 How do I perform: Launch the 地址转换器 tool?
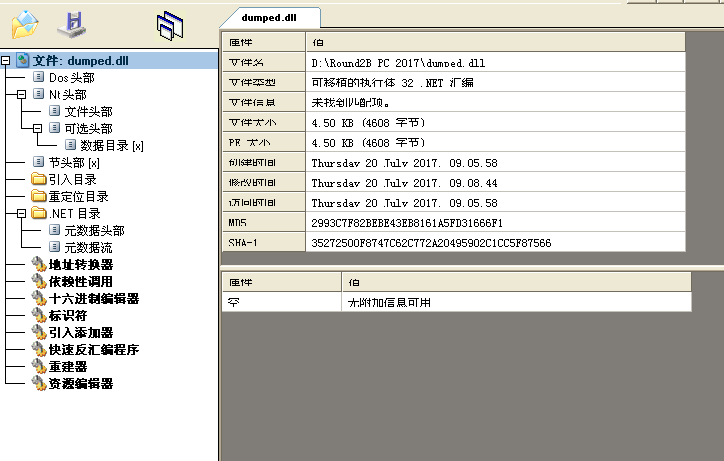[81, 265]
